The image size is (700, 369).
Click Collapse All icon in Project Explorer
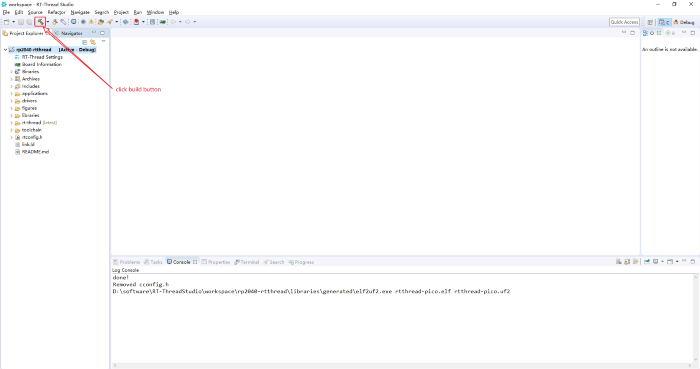[84, 42]
